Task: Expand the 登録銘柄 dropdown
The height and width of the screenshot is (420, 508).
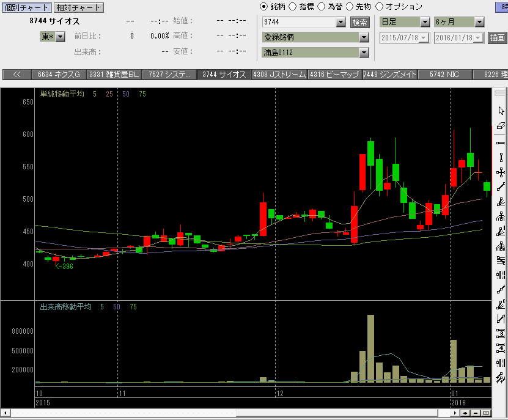Action: pos(364,37)
